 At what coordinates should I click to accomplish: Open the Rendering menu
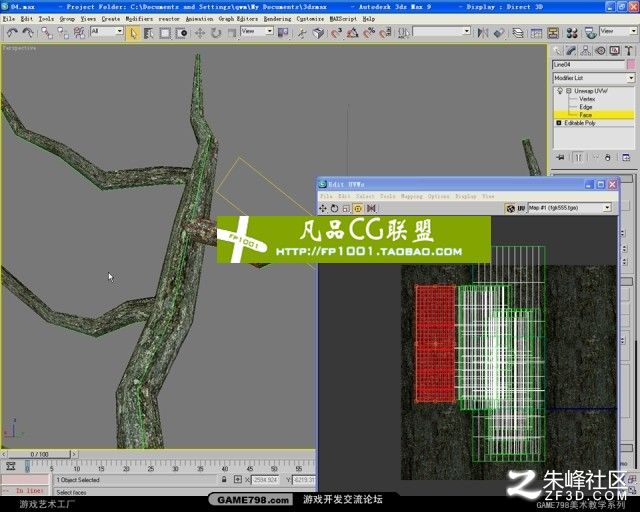point(278,19)
